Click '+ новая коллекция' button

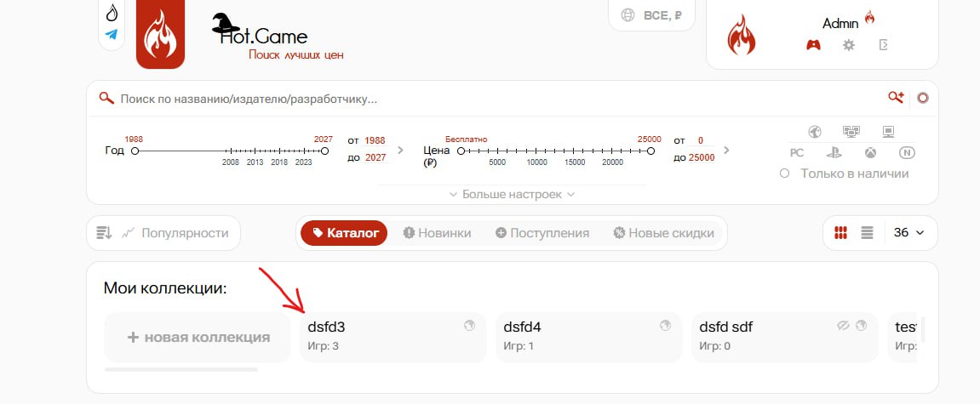(x=198, y=338)
